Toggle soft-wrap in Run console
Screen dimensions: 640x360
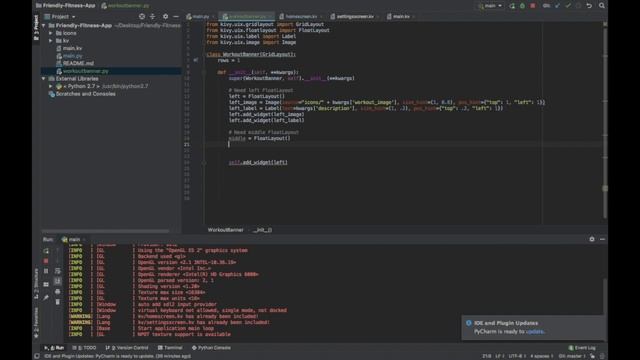click(58, 271)
